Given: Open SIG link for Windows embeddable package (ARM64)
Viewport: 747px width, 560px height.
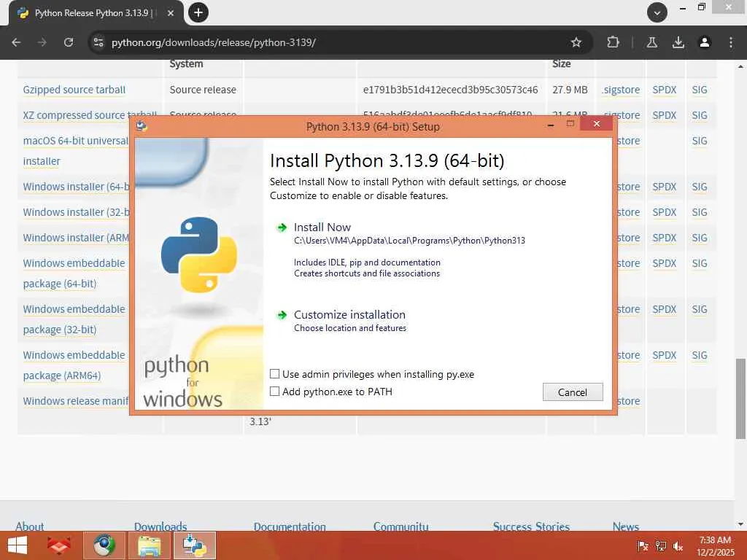Looking at the screenshot, I should (x=700, y=355).
